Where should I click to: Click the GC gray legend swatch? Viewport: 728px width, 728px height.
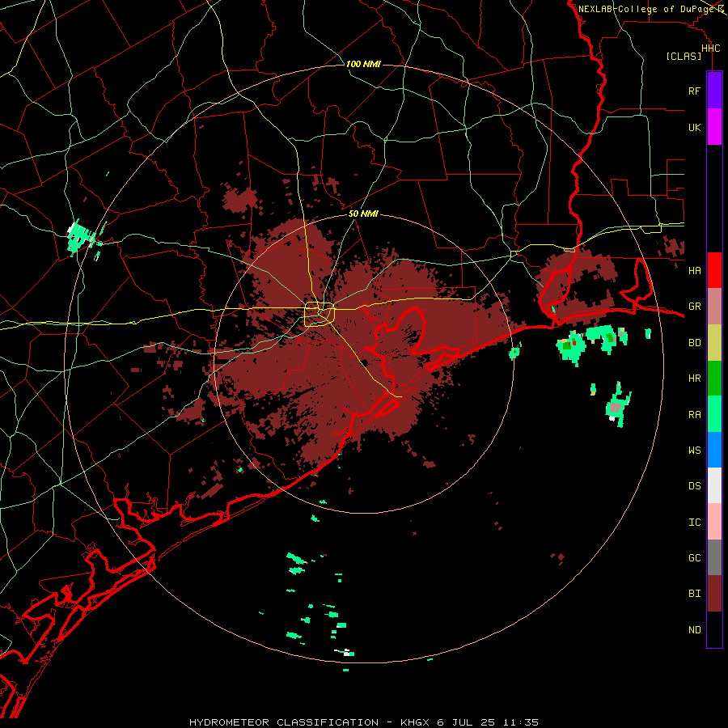coord(714,557)
